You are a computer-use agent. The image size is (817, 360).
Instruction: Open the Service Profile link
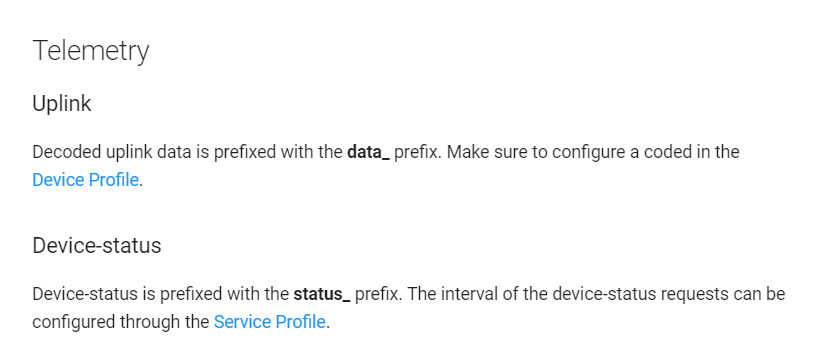(x=269, y=322)
